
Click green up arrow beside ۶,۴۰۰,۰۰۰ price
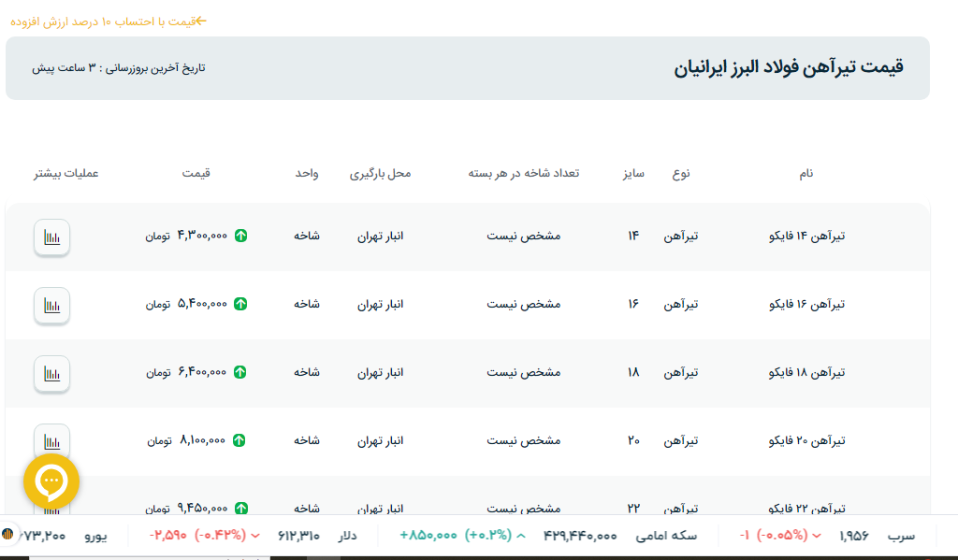[x=240, y=372]
